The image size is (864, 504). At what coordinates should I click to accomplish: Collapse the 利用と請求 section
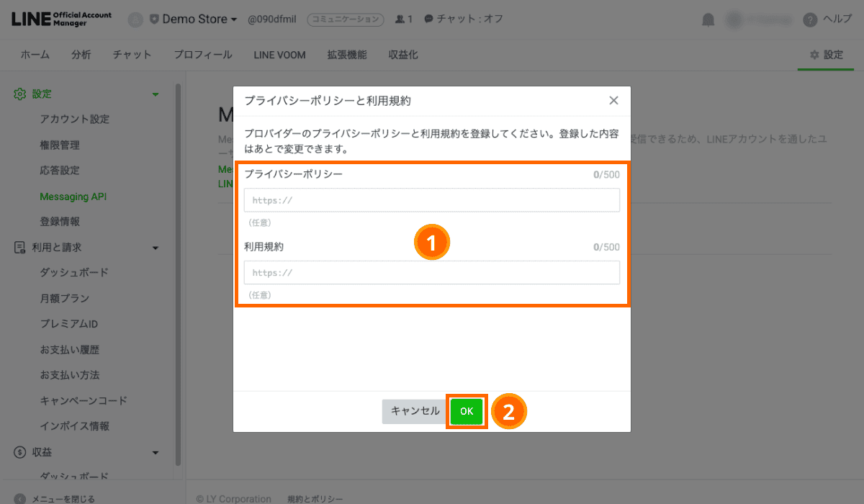pyautogui.click(x=155, y=246)
